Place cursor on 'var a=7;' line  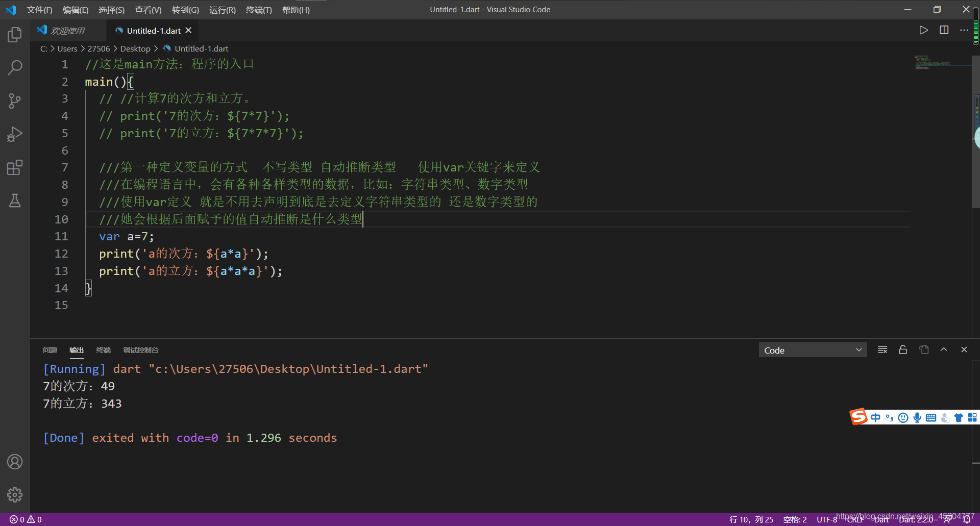(126, 236)
